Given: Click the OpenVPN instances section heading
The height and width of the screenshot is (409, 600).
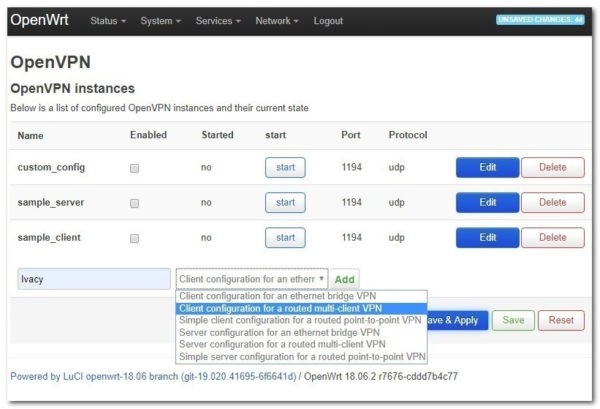Looking at the screenshot, I should coord(73,88).
